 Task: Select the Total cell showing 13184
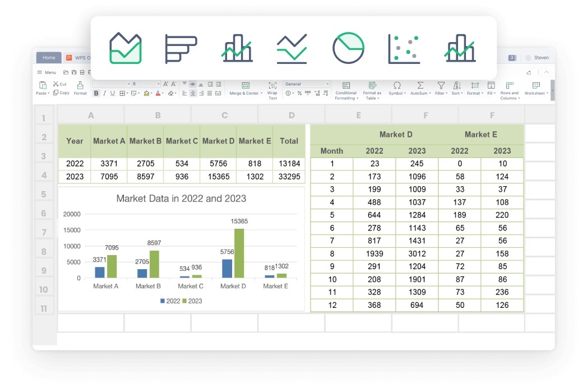(x=289, y=163)
